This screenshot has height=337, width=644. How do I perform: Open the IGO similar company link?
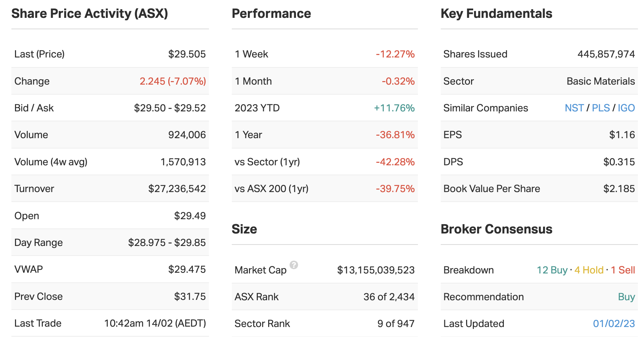click(x=626, y=108)
